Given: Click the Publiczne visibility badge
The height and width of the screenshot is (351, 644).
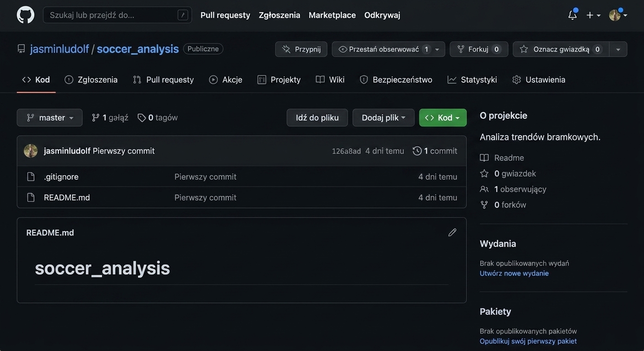Looking at the screenshot, I should [x=203, y=49].
